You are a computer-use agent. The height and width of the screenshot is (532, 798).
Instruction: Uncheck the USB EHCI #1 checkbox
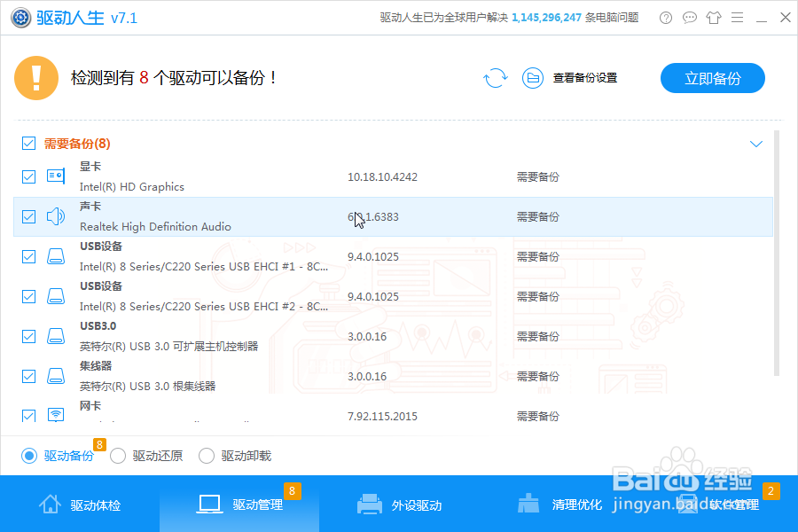point(29,256)
